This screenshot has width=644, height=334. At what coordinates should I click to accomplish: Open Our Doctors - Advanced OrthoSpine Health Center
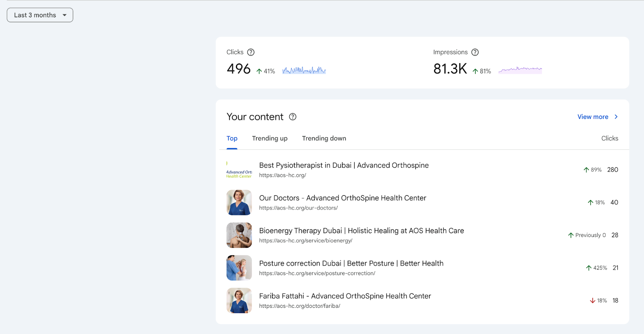pyautogui.click(x=343, y=198)
